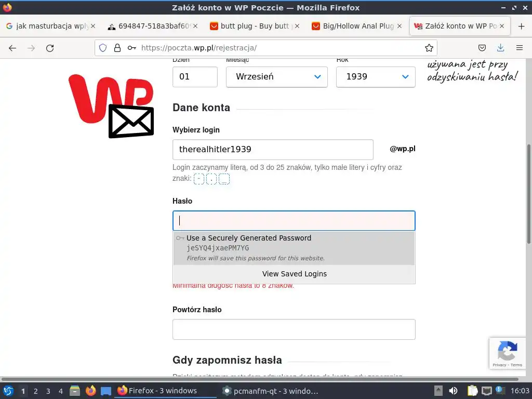The image size is (532, 399).
Task: Click the show desktop taskbar icon
Action: [x=106, y=391]
